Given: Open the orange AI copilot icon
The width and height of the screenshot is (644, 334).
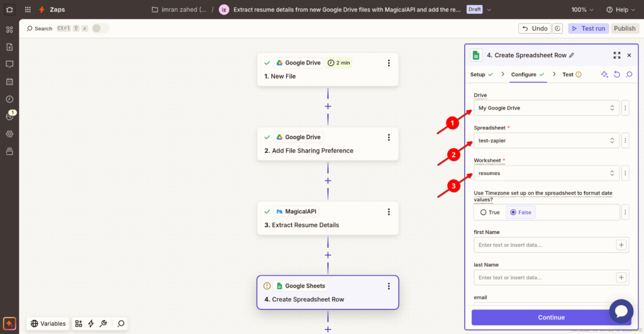Looking at the screenshot, I should [x=9, y=323].
